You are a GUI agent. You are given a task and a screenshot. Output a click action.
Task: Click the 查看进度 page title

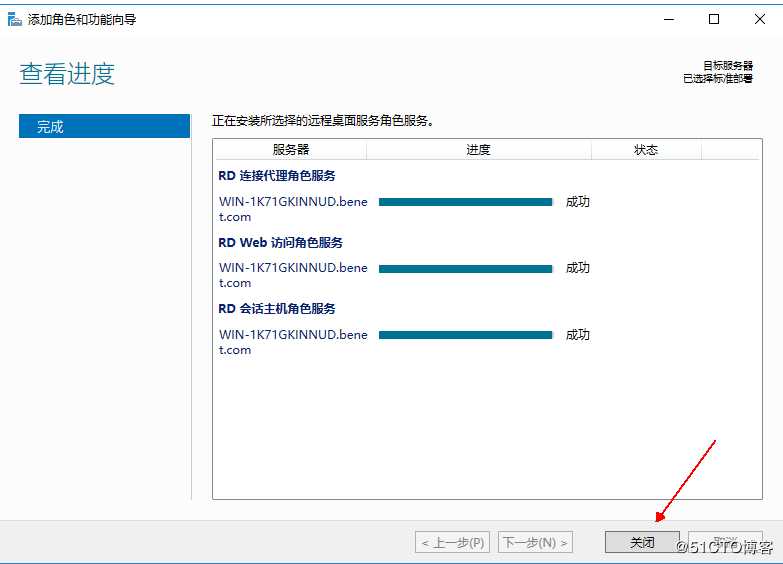pyautogui.click(x=67, y=74)
